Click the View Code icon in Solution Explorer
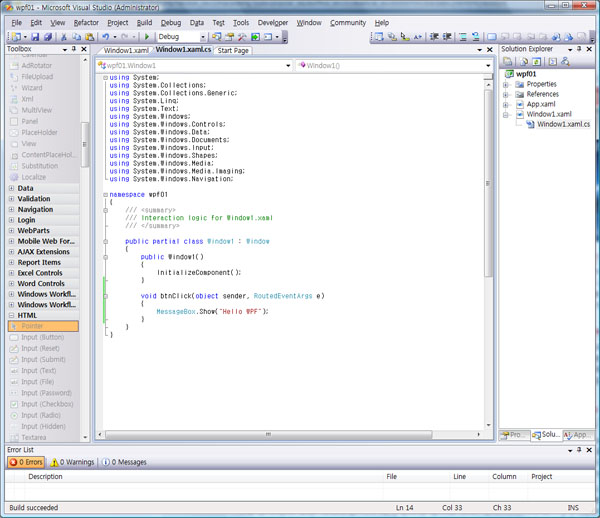This screenshot has height=518, width=600. 553,62
